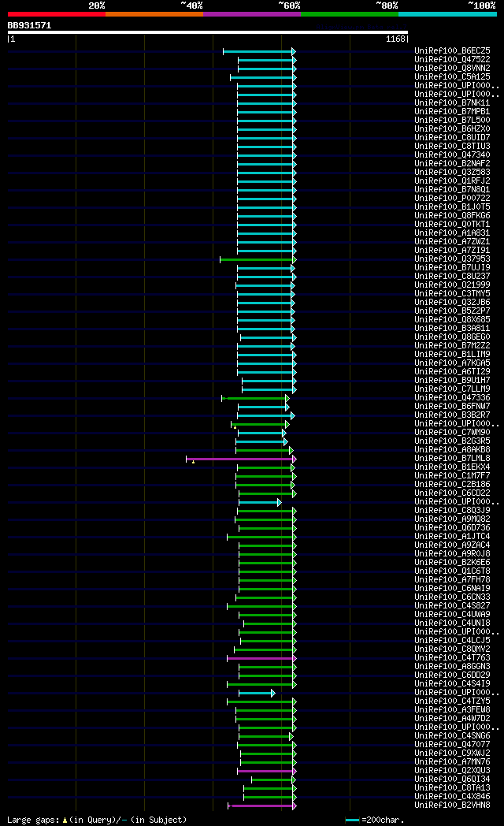Viewport: 504px width, 826px height.
Task: Click the green ~80% identity legend segment
Action: tap(350, 14)
